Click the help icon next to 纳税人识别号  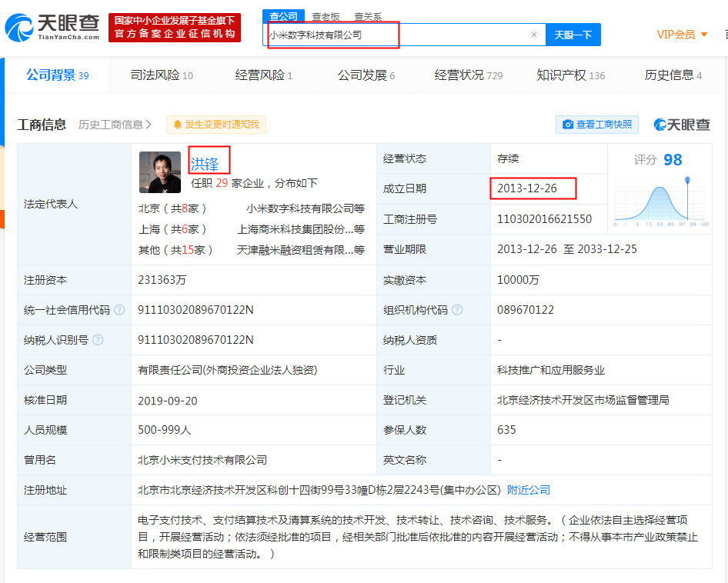tap(98, 340)
